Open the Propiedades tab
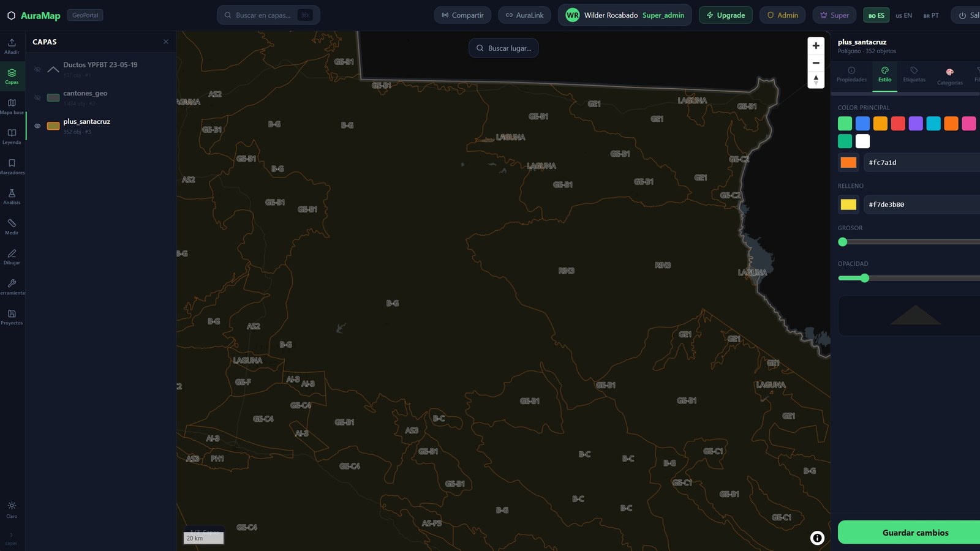The height and width of the screenshot is (551, 980). (851, 75)
